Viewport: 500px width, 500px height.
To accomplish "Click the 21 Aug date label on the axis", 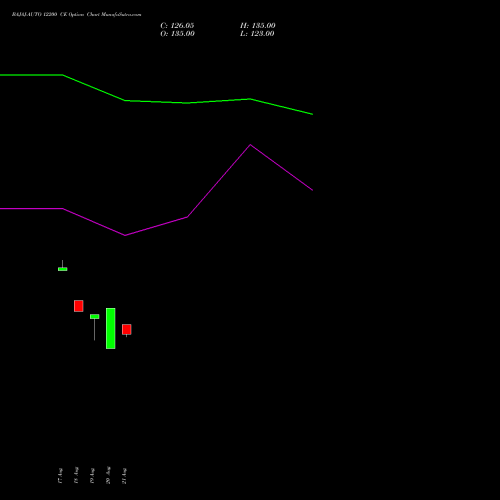I will tap(124, 475).
